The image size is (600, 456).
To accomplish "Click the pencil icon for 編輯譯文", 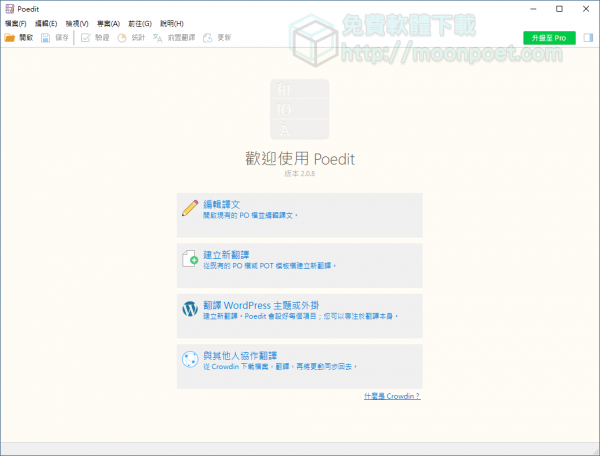I will pos(190,208).
